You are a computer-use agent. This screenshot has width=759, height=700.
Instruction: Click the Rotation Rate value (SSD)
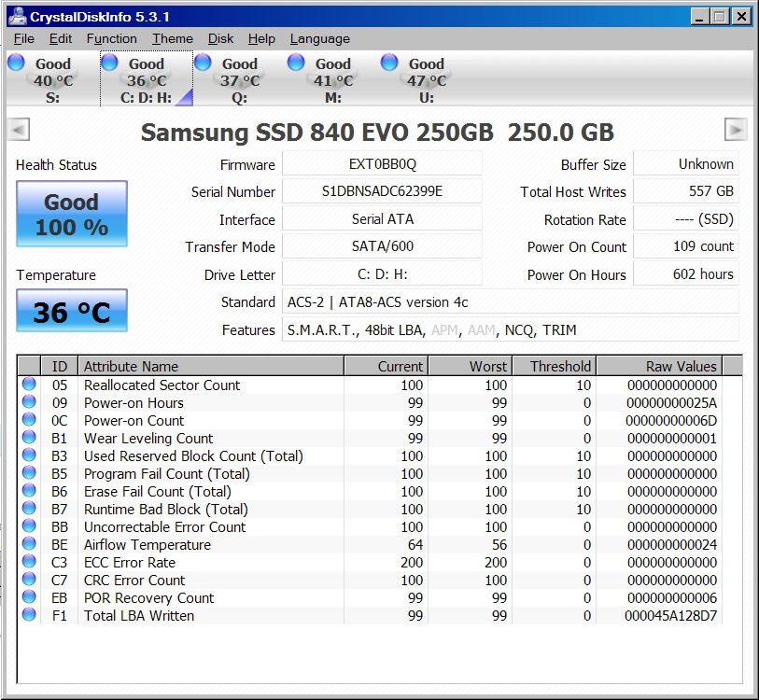(686, 218)
